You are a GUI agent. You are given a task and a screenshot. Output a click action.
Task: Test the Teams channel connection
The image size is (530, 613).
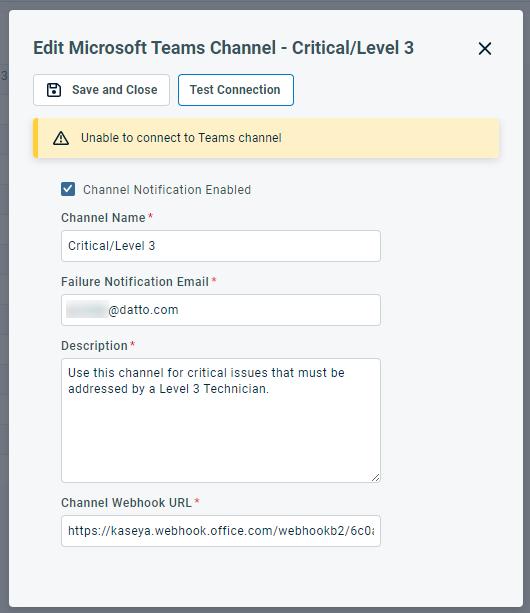[236, 90]
